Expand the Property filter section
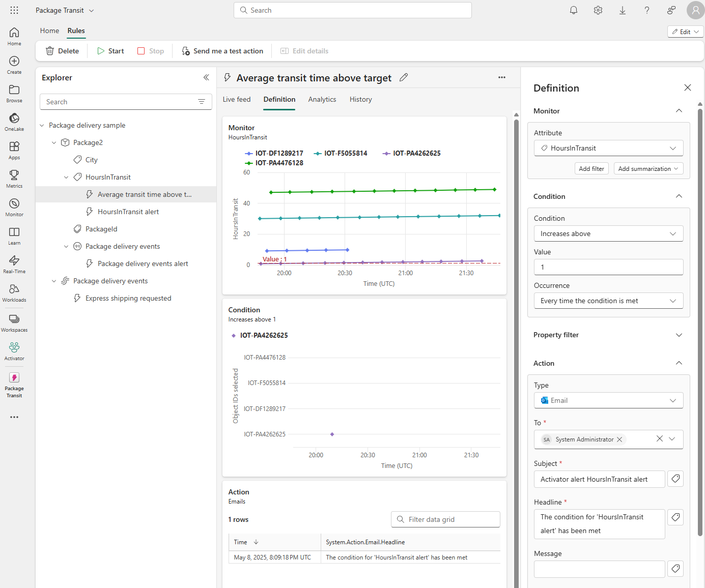705x588 pixels. (608, 335)
